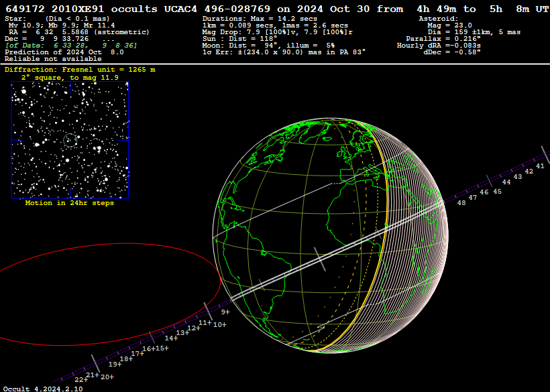Image resolution: width=550 pixels, height=392 pixels.
Task: Click the "Dec = 9 9 33.726" value
Action: [47, 39]
